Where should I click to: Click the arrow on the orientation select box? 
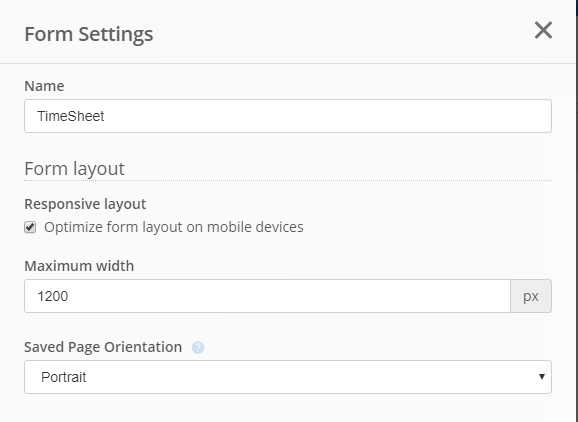542,377
